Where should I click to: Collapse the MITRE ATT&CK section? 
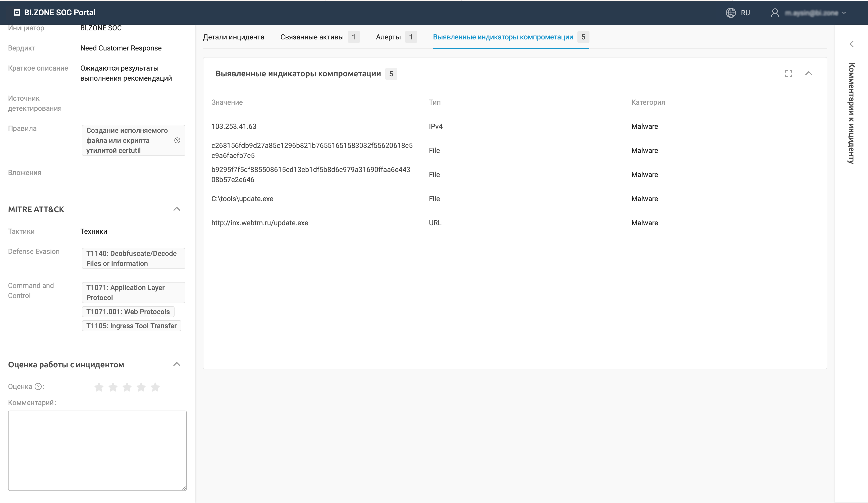177,209
